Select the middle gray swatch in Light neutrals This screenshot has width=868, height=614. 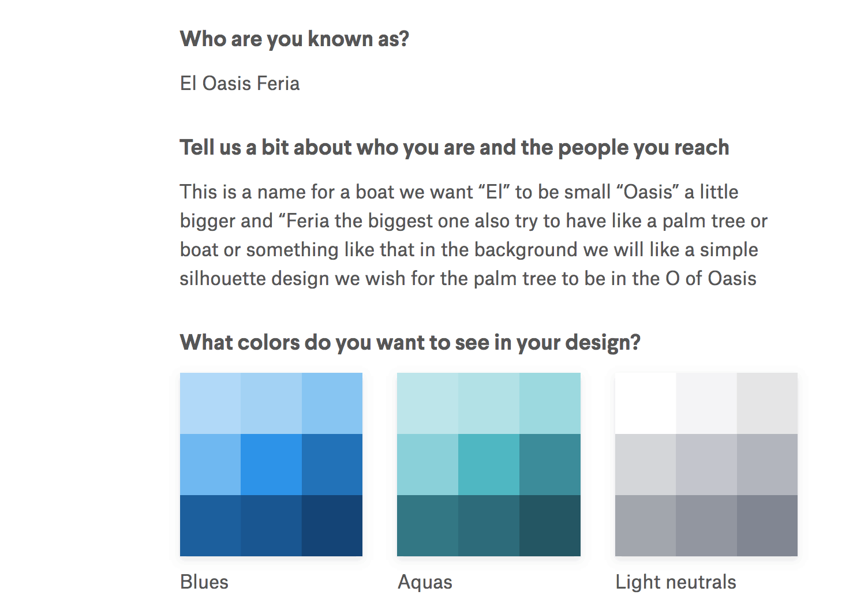tap(706, 465)
